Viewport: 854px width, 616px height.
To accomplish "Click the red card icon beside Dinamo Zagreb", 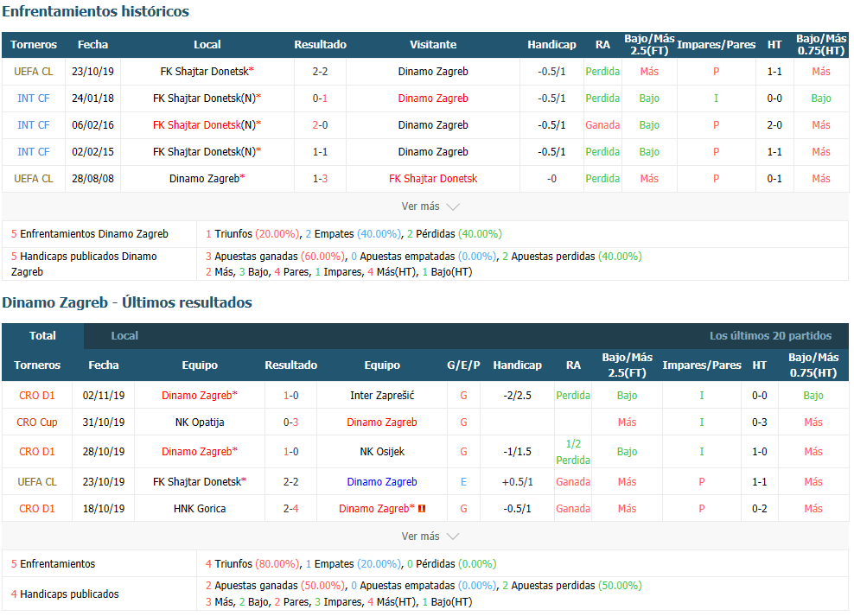I will (422, 508).
